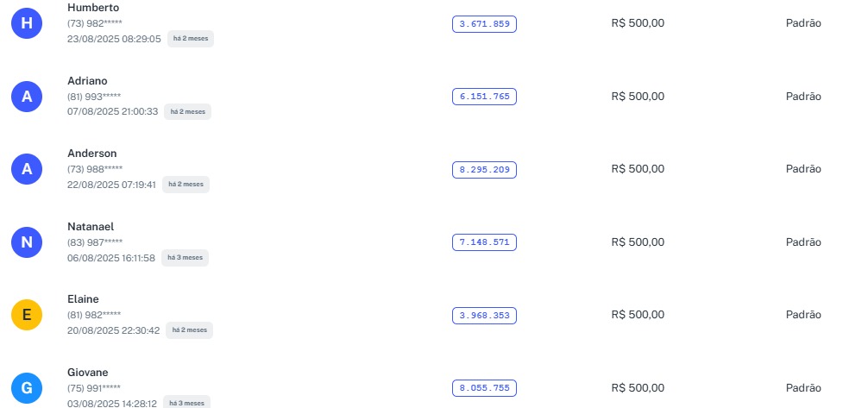Click Natanael's 'há 3 meses' time tag

tap(186, 257)
